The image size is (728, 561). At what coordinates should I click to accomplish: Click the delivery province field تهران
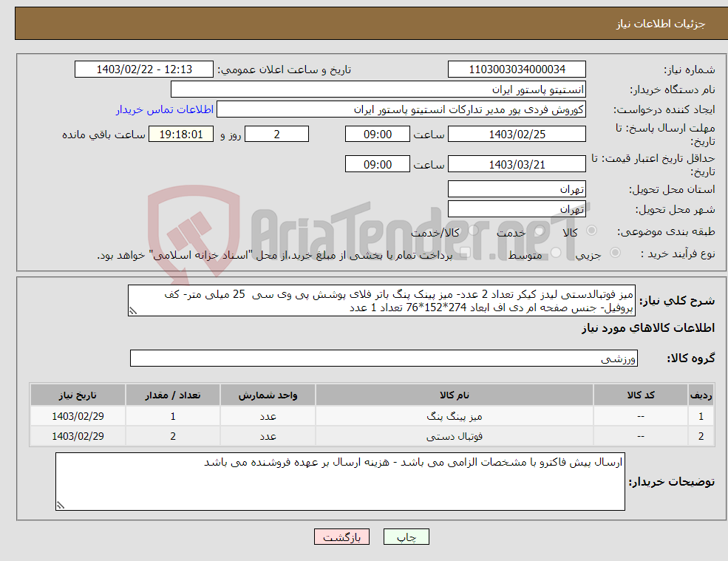[x=517, y=189]
